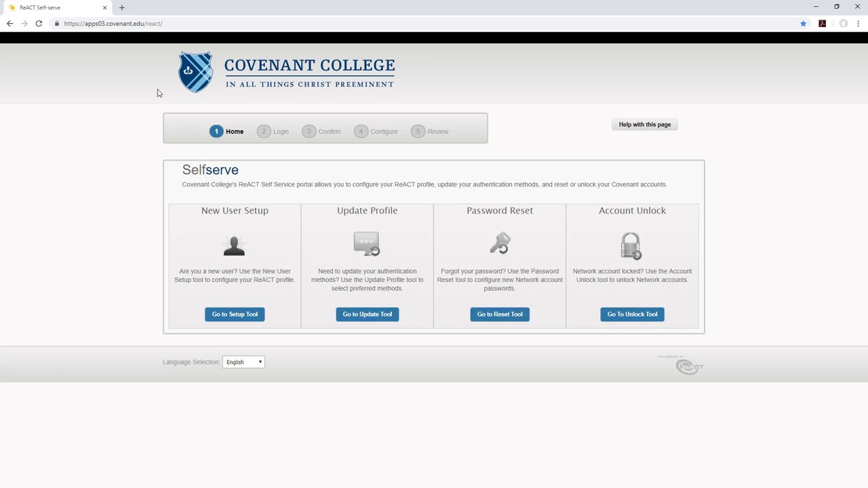Select step 1 Home in wizard
Image resolution: width=868 pixels, height=488 pixels.
pyautogui.click(x=226, y=131)
